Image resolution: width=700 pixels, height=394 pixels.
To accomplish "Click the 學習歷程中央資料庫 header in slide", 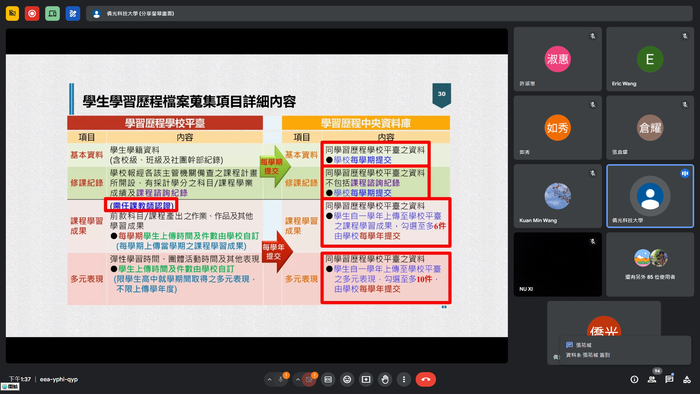I will pyautogui.click(x=366, y=123).
